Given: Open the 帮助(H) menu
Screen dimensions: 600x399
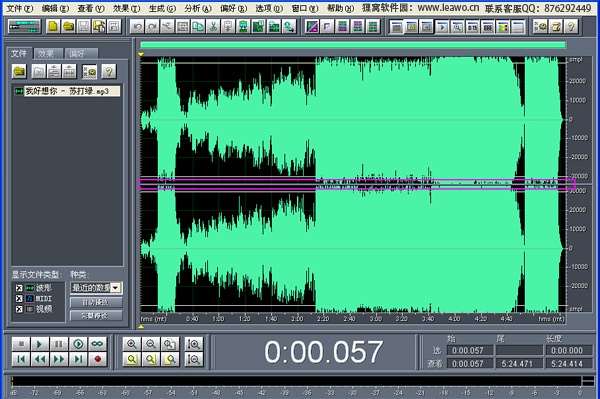Looking at the screenshot, I should 341,8.
